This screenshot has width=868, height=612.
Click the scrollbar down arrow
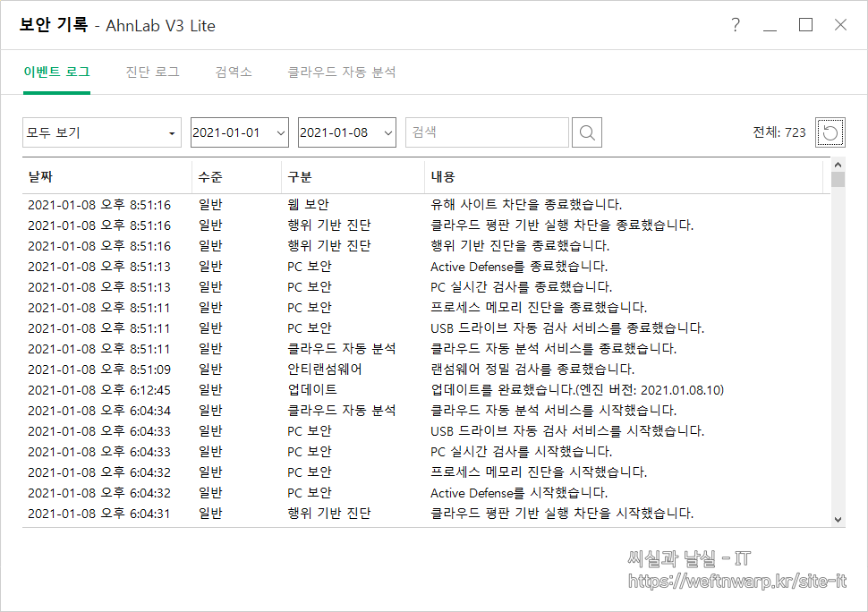pyautogui.click(x=838, y=520)
